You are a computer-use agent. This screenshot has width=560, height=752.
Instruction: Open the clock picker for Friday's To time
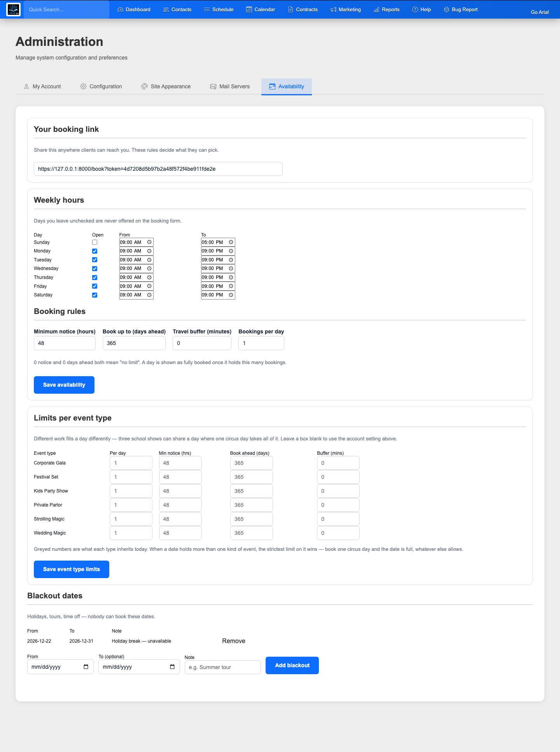tap(231, 286)
